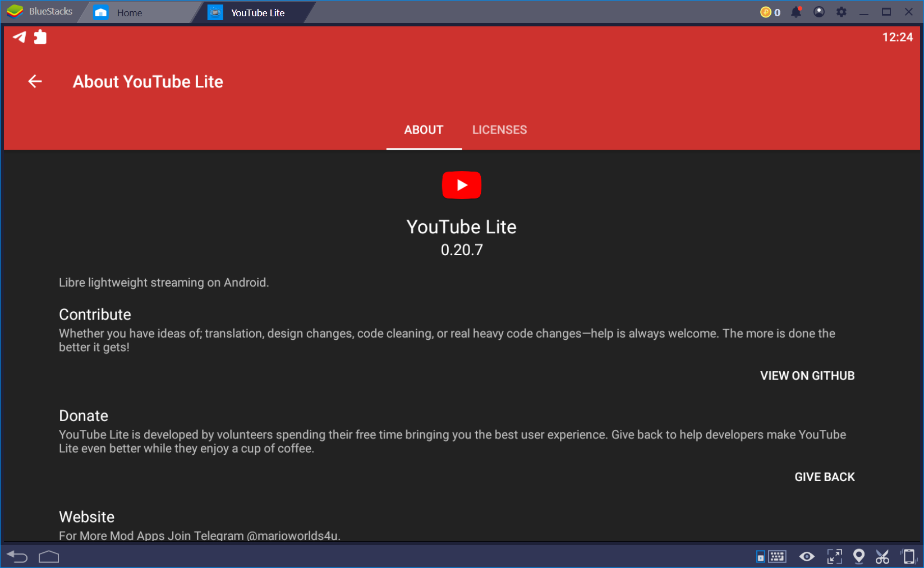
Task: Click 'Libre lightweight streaming on Android.' text
Action: coord(164,283)
